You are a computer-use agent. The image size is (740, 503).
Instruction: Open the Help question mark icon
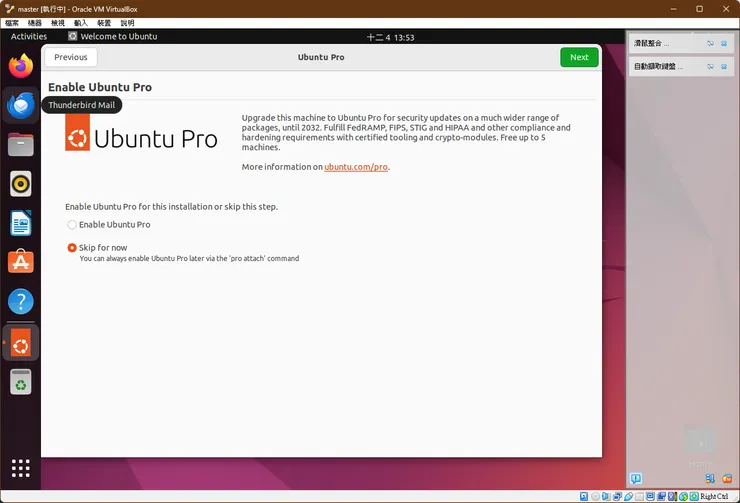coord(21,301)
